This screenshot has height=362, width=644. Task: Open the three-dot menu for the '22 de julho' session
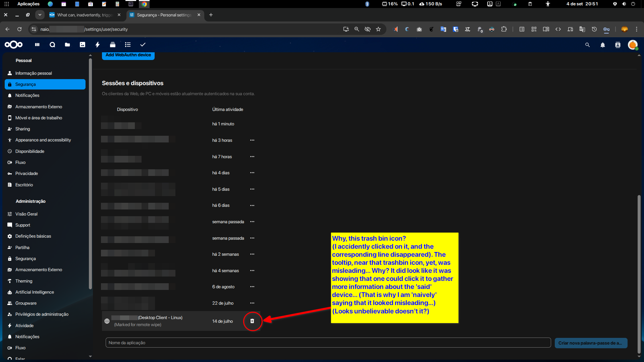tap(252, 303)
